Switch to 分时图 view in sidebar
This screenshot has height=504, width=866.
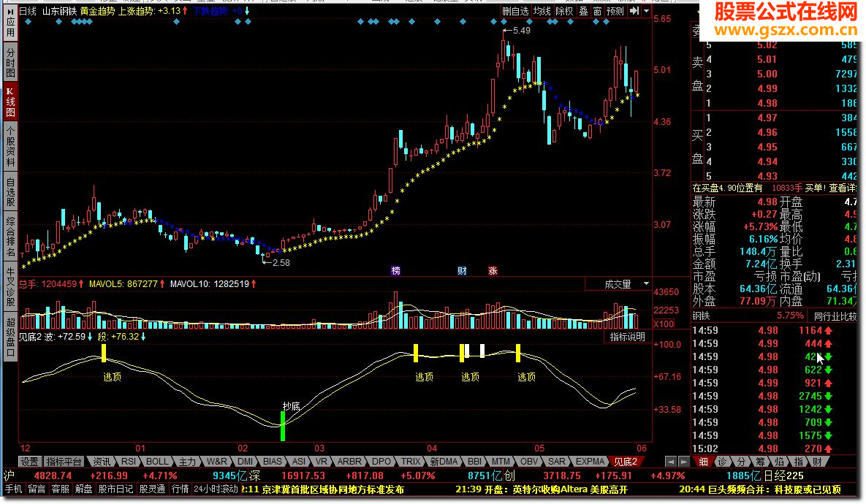coord(10,63)
